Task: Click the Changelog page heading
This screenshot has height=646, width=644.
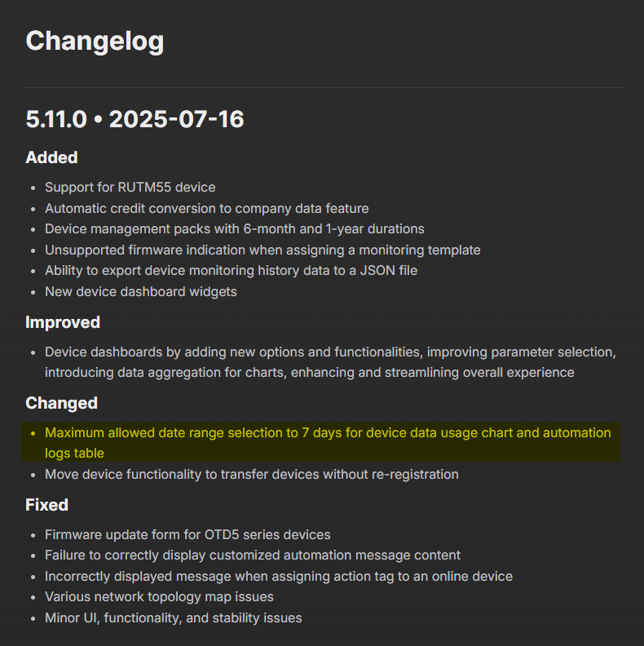Action: coord(95,42)
